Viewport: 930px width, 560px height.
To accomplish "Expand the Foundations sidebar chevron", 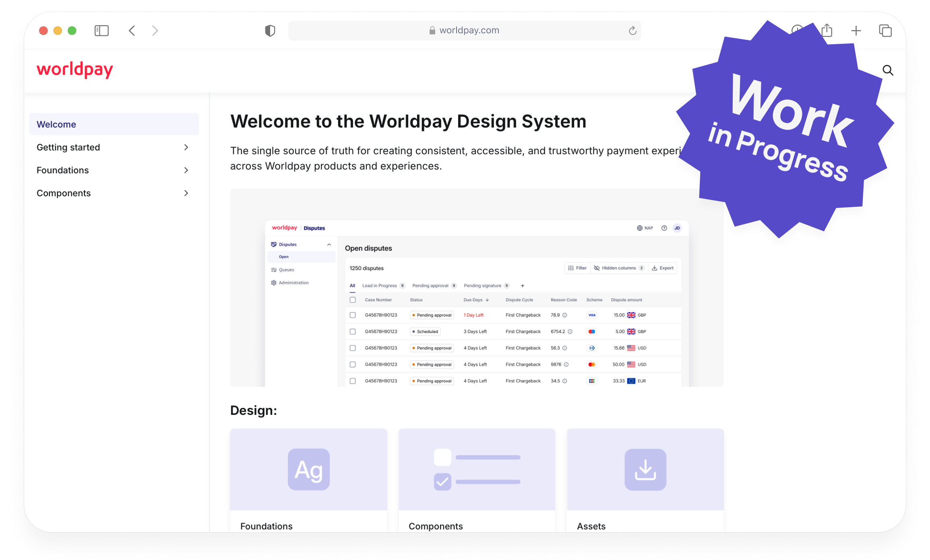I will pyautogui.click(x=186, y=171).
